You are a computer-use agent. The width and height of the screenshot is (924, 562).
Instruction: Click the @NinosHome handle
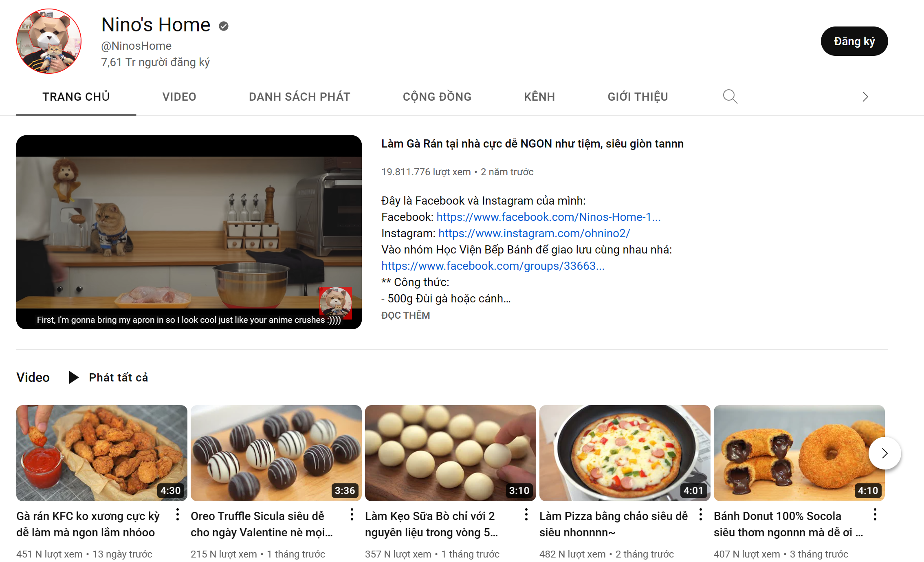click(136, 46)
